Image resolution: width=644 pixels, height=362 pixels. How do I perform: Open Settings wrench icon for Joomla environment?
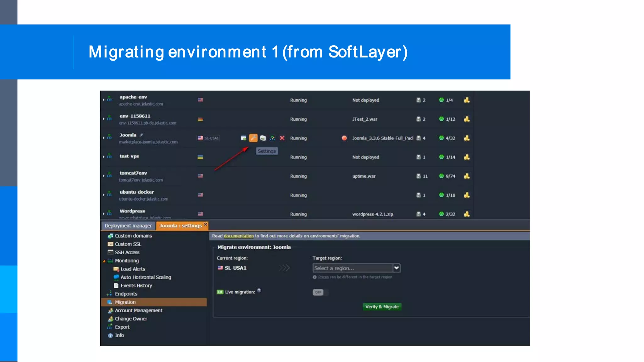coord(253,138)
